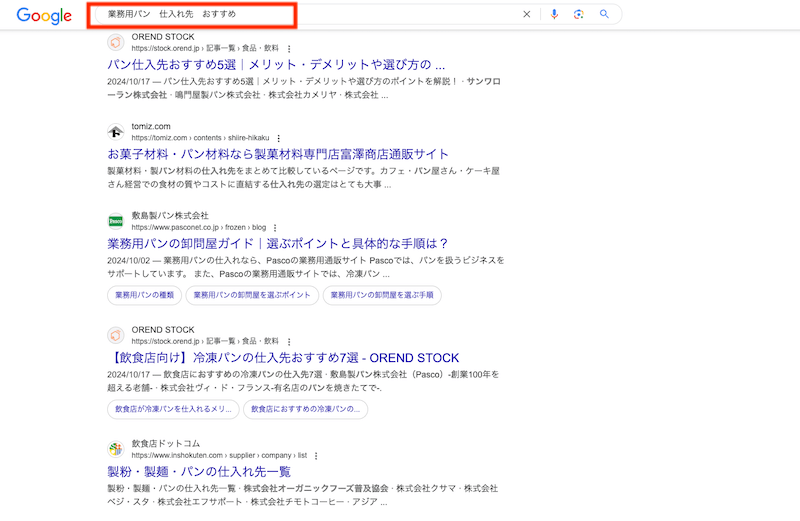Open パン仕入先おすすめ5選 result link
This screenshot has height=521, width=800.
pyautogui.click(x=276, y=65)
